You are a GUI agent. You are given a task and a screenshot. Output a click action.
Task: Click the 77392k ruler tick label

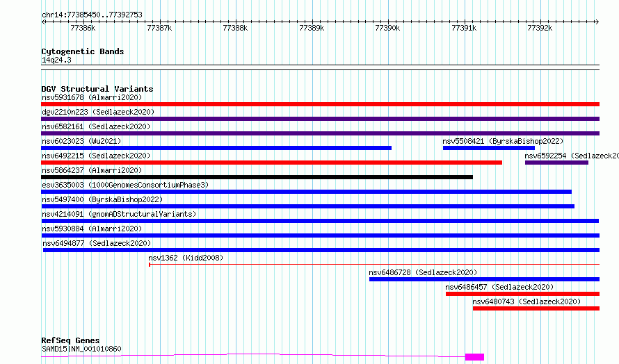pyautogui.click(x=540, y=28)
